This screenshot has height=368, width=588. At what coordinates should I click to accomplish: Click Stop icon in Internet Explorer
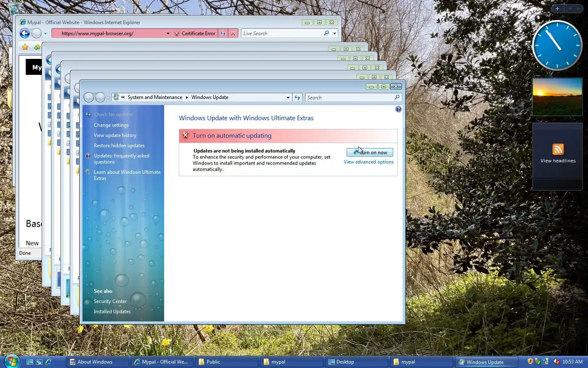pyautogui.click(x=233, y=34)
